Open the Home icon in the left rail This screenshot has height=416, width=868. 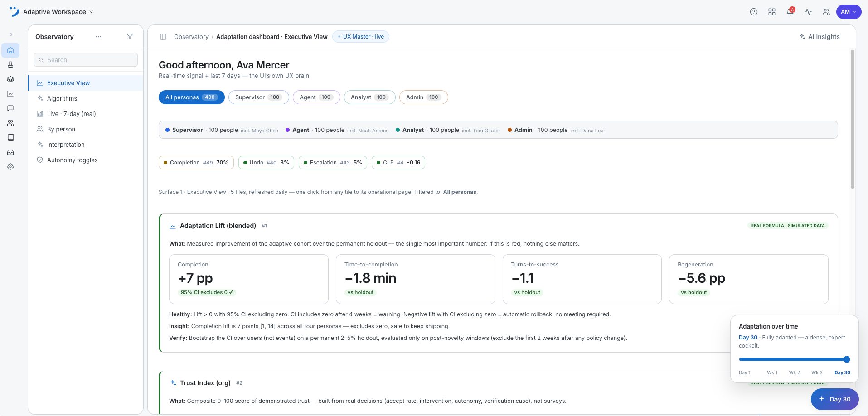[x=10, y=50]
